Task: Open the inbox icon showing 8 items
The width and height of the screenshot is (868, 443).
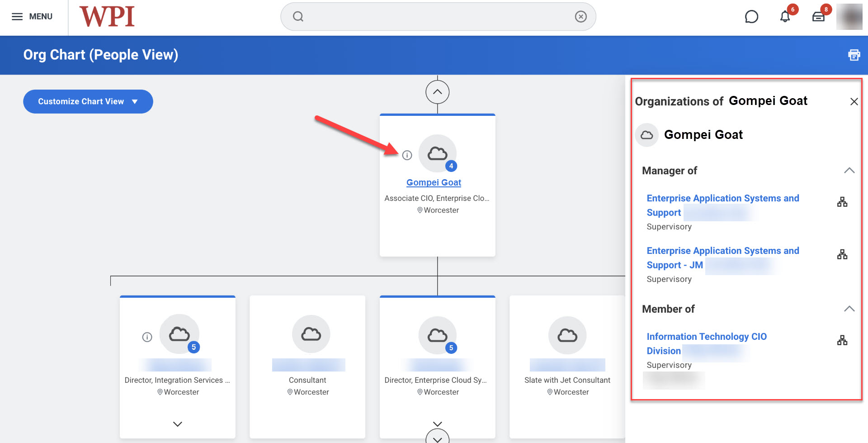Action: click(818, 17)
